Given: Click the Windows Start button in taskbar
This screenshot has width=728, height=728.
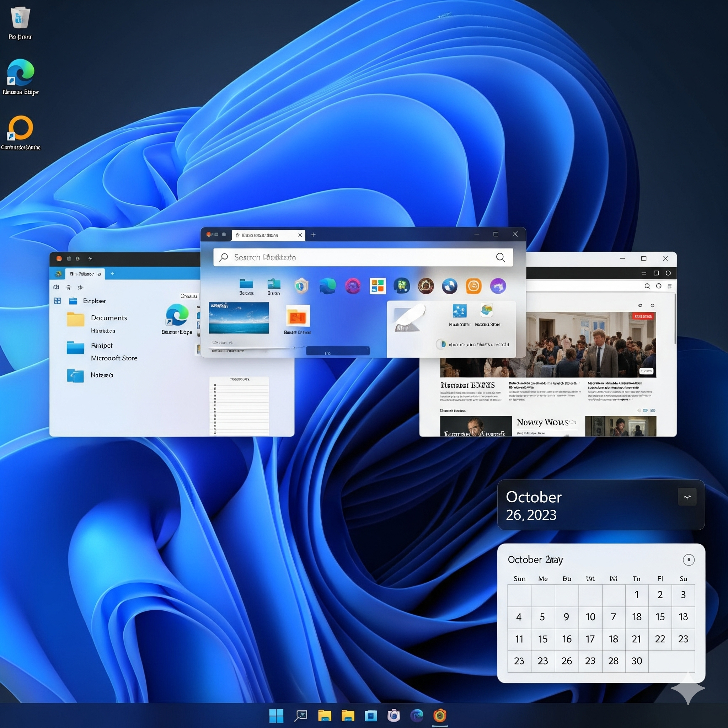Looking at the screenshot, I should (x=276, y=716).
